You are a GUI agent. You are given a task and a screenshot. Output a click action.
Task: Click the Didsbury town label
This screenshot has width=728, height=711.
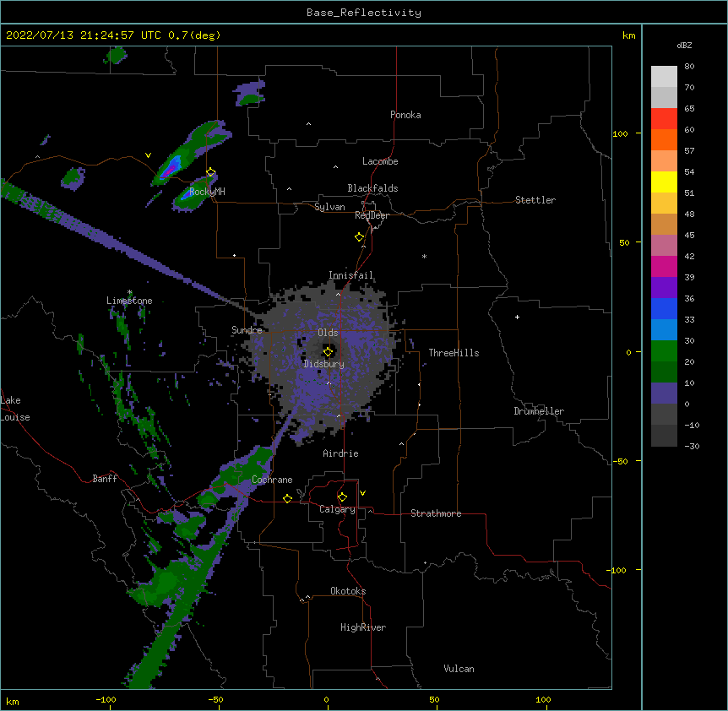pos(324,364)
